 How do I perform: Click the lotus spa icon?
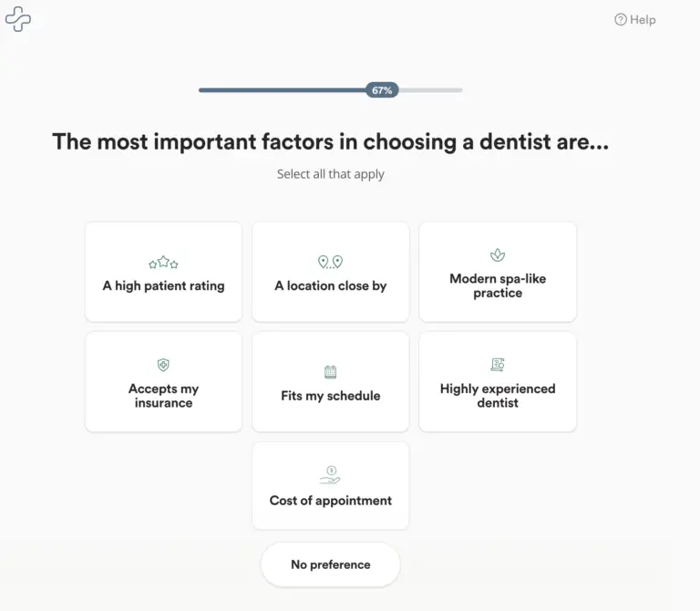498,255
